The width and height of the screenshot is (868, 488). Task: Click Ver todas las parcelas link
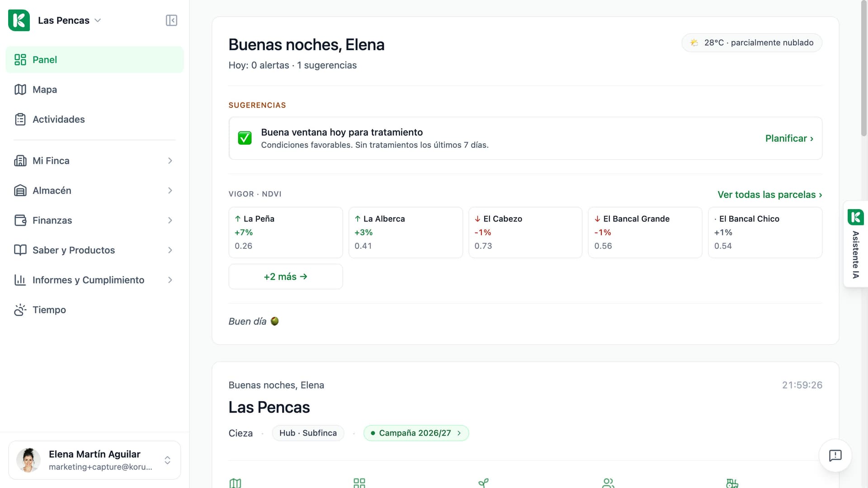[769, 195]
